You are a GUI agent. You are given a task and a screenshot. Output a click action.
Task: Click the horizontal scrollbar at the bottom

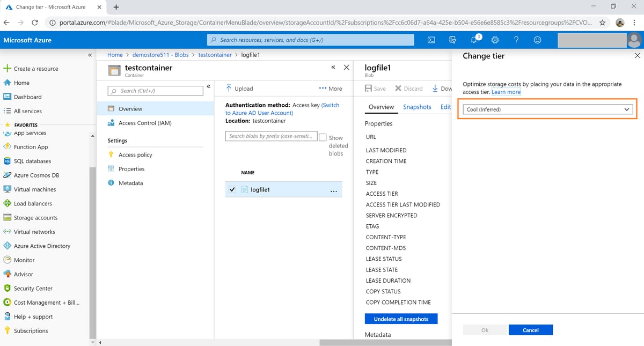pos(386,342)
